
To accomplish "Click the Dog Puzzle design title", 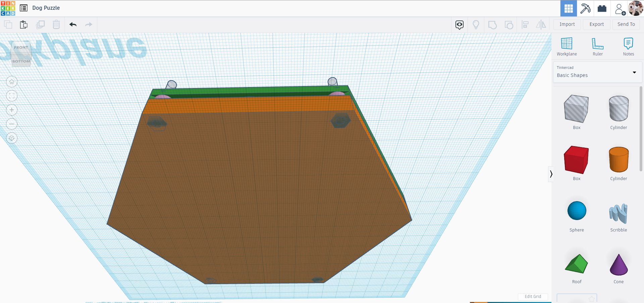I will 46,8.
